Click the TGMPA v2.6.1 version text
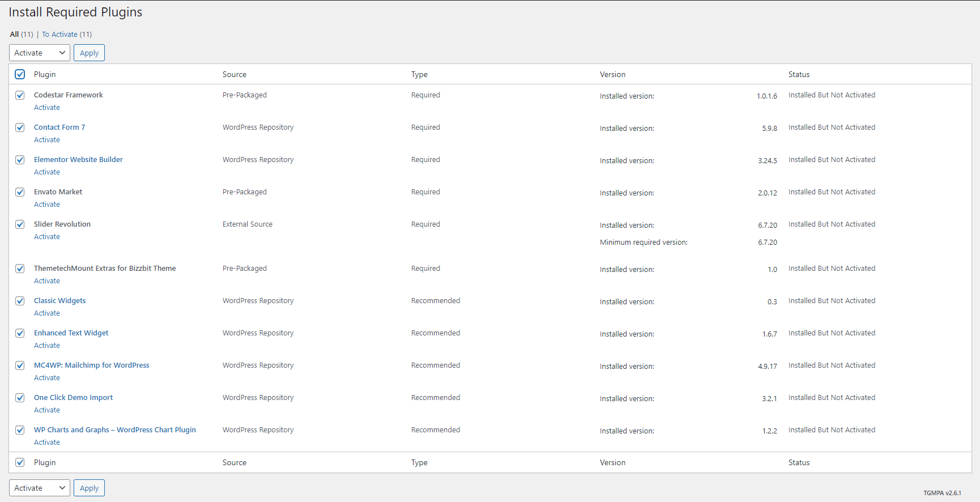 pyautogui.click(x=942, y=493)
